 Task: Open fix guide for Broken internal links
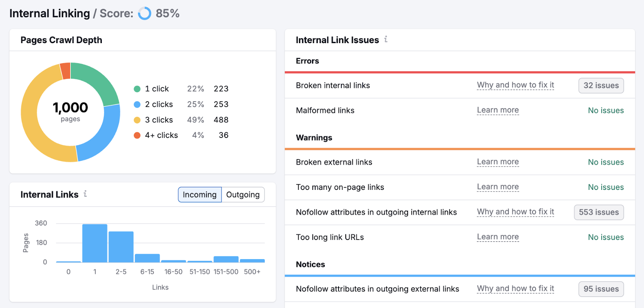coord(515,85)
